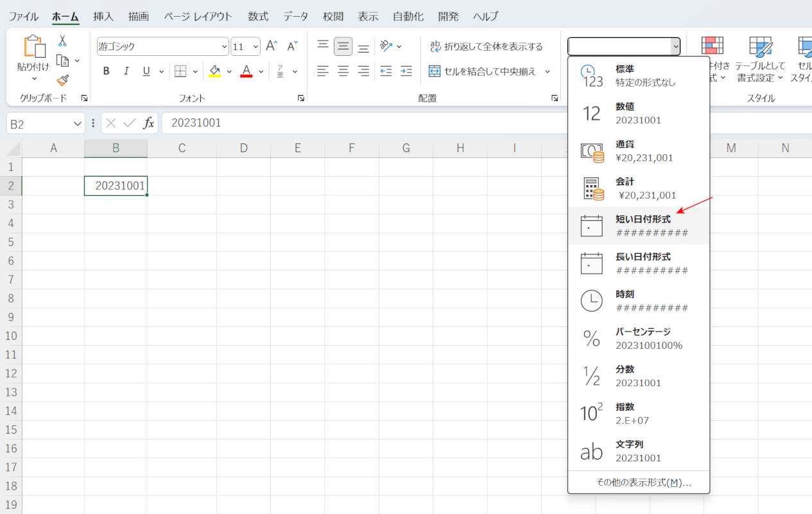Click the center horizontal alignment icon
This screenshot has height=514, width=812.
[343, 71]
